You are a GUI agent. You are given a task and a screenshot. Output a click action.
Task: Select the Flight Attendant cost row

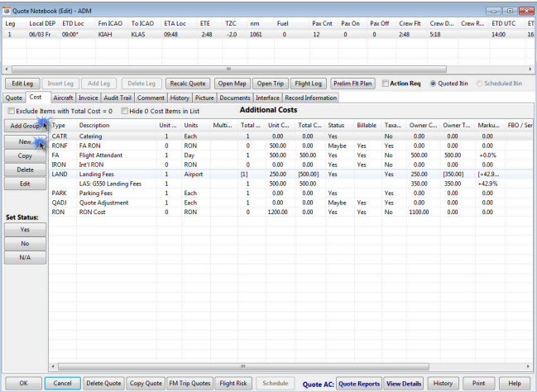(290, 155)
